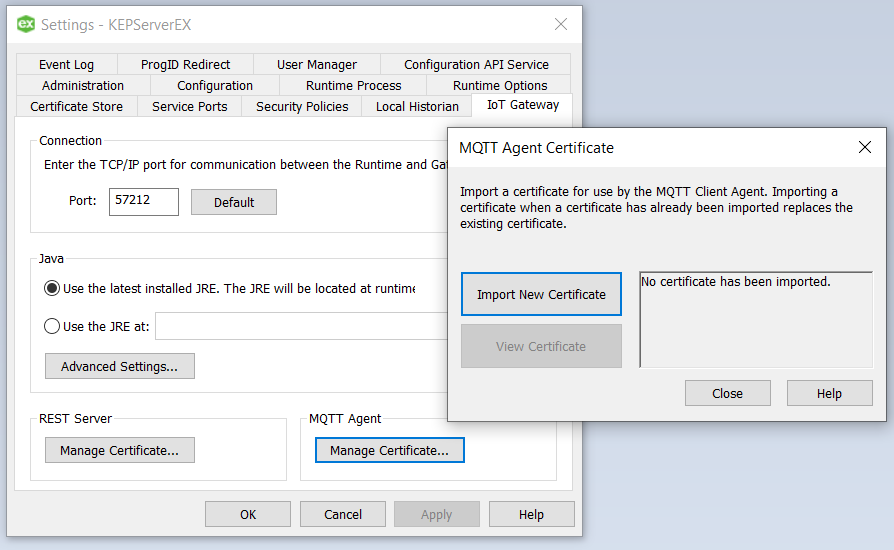Close the Settings window with the X button

[561, 24]
